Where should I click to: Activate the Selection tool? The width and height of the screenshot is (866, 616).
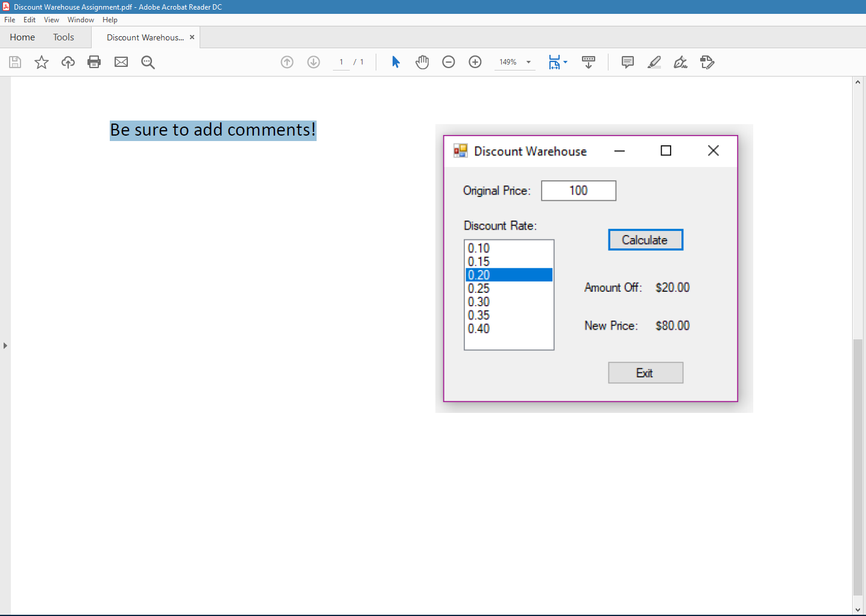(396, 62)
